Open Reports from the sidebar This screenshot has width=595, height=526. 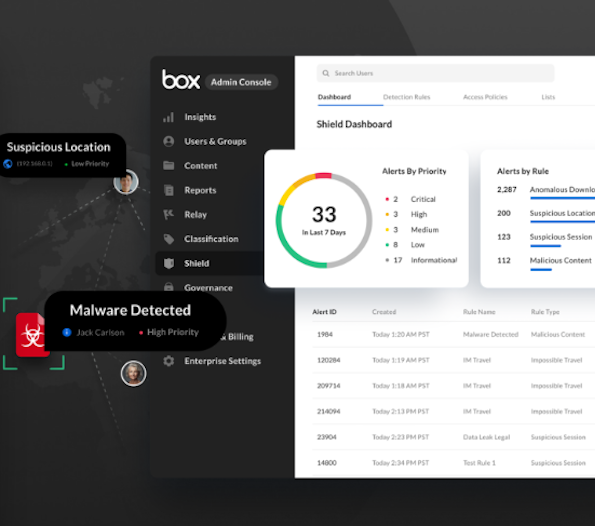coord(200,190)
